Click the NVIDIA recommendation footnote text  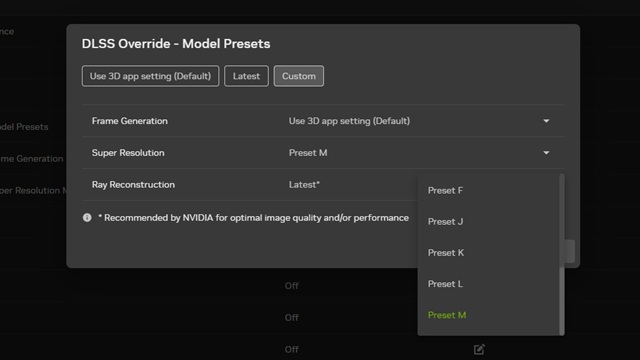(x=253, y=218)
